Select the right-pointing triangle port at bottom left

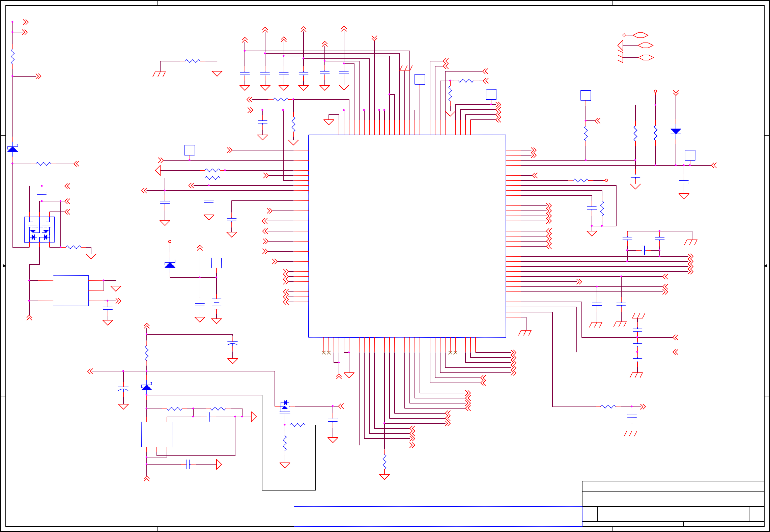[219, 465]
